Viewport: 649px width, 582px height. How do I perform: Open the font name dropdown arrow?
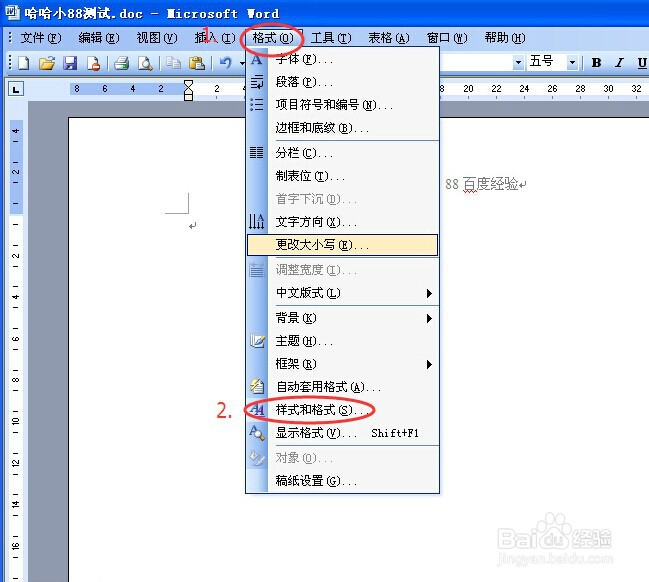[x=518, y=63]
